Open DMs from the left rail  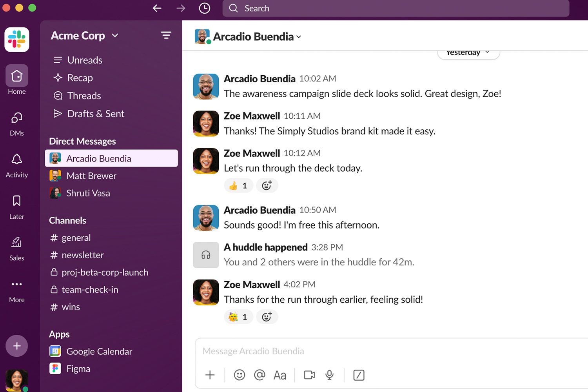(16, 122)
